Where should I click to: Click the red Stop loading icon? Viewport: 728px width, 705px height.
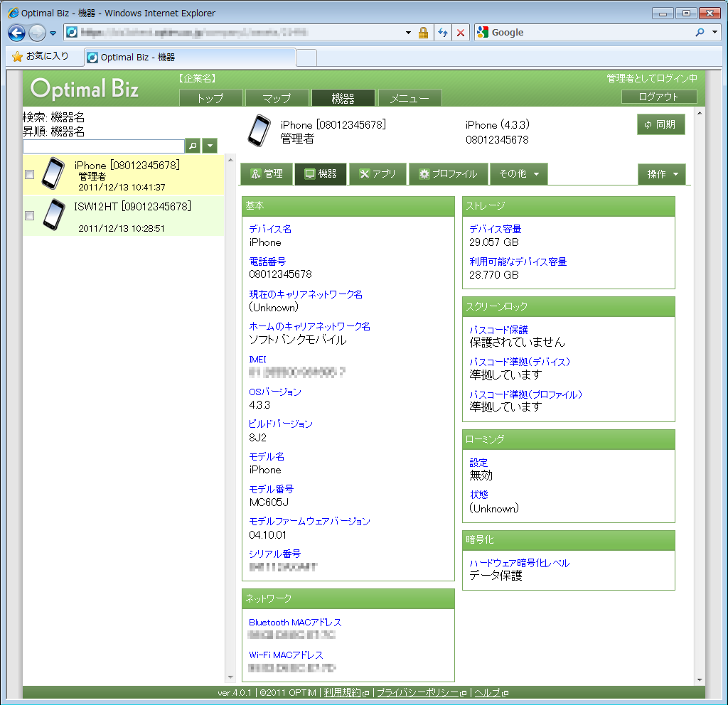(461, 33)
